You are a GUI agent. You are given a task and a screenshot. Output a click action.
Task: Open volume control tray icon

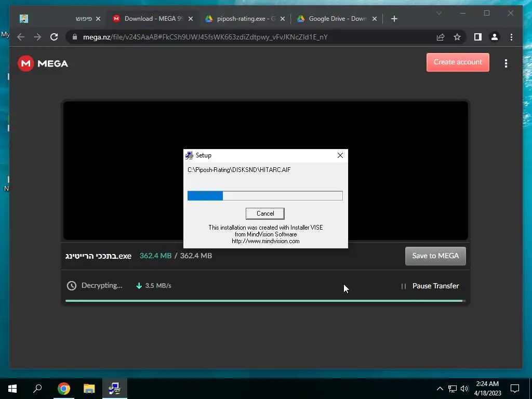[x=464, y=389]
